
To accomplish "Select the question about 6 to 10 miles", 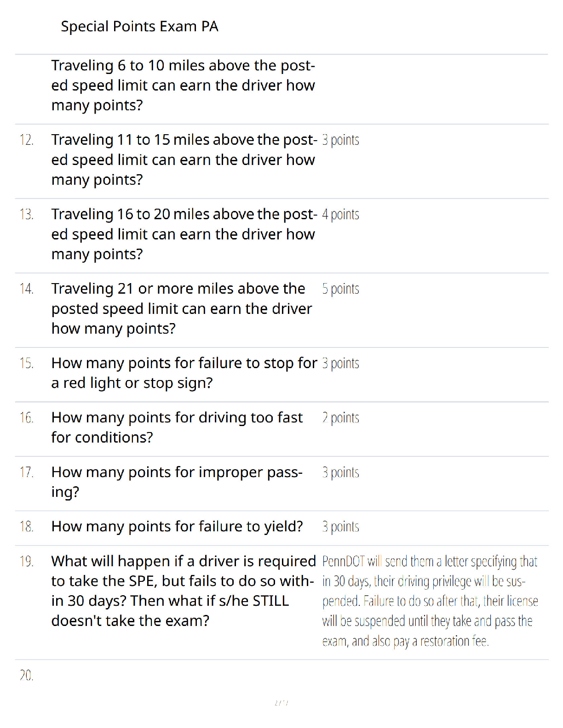I will (x=183, y=85).
